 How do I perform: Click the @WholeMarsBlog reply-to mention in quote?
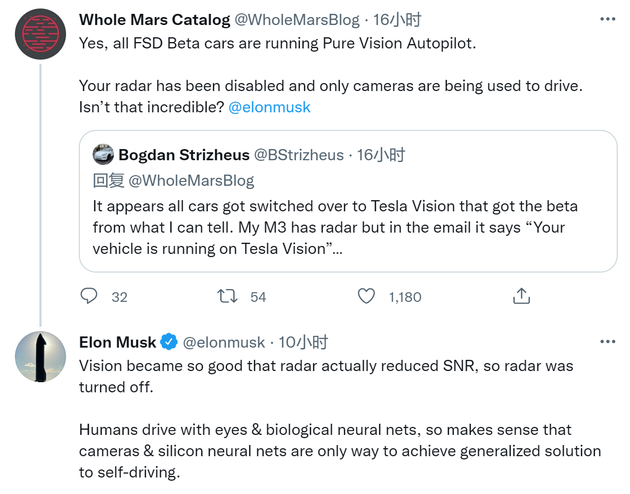pos(191,181)
